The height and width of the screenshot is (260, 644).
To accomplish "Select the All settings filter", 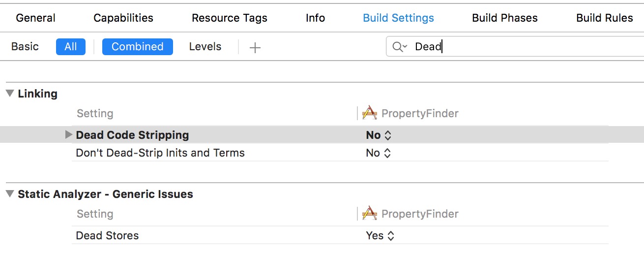I will 71,47.
